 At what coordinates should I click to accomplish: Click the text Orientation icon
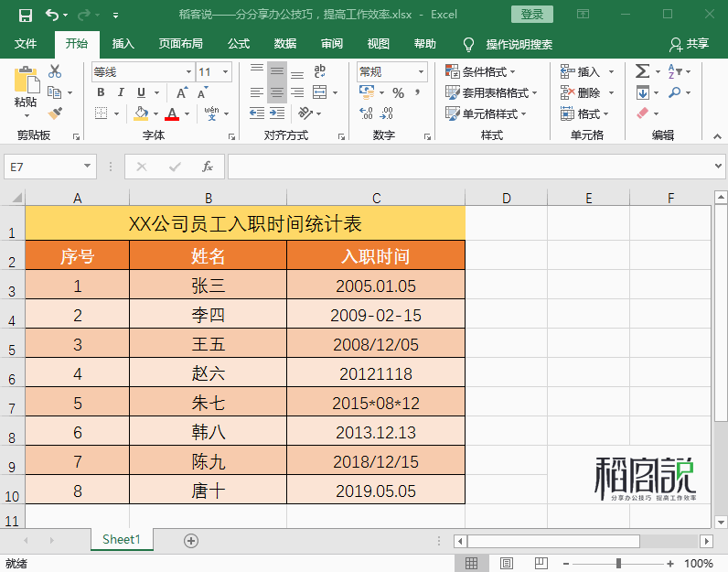pyautogui.click(x=305, y=113)
